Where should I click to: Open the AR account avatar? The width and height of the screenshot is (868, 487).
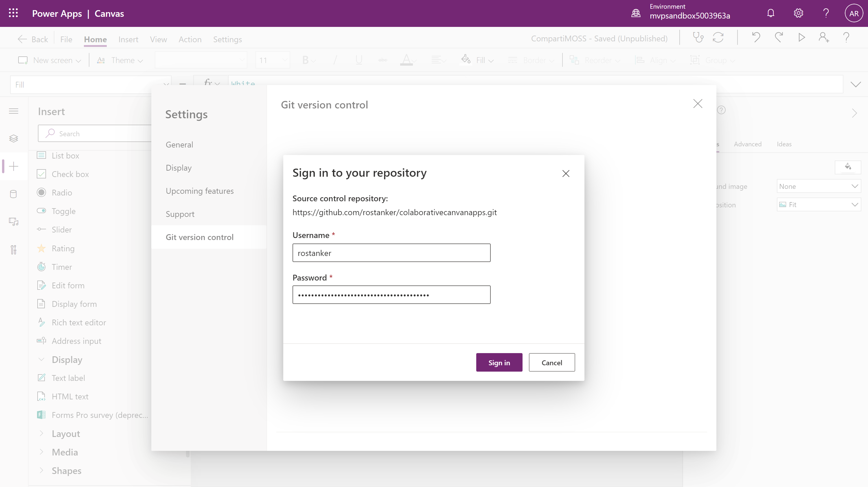(x=854, y=13)
